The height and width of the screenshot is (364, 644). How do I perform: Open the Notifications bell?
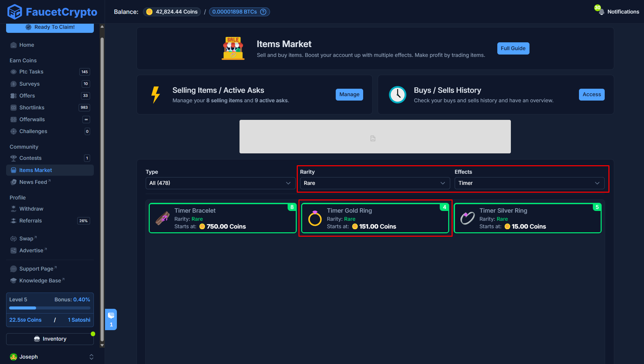(601, 12)
